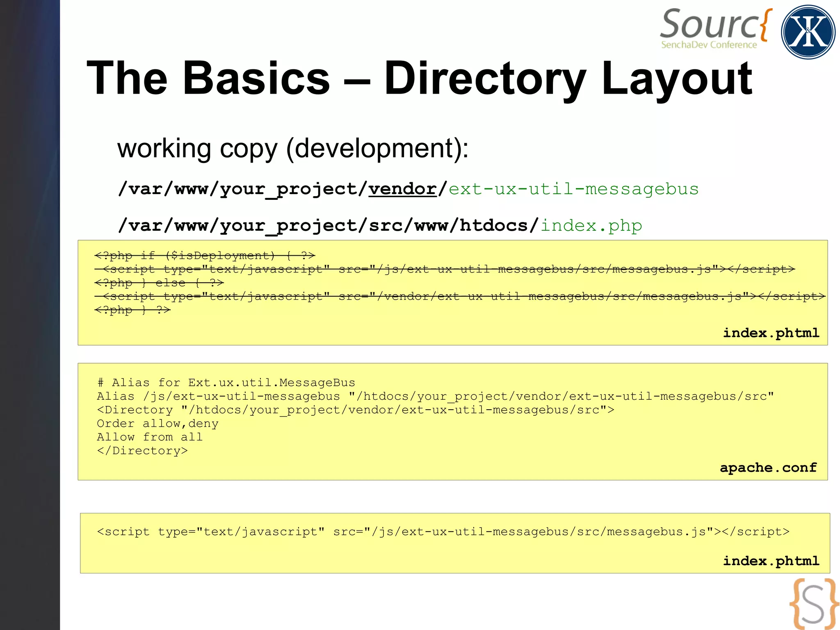
Task: Click the script tag in bottom box
Action: pyautogui.click(x=443, y=531)
